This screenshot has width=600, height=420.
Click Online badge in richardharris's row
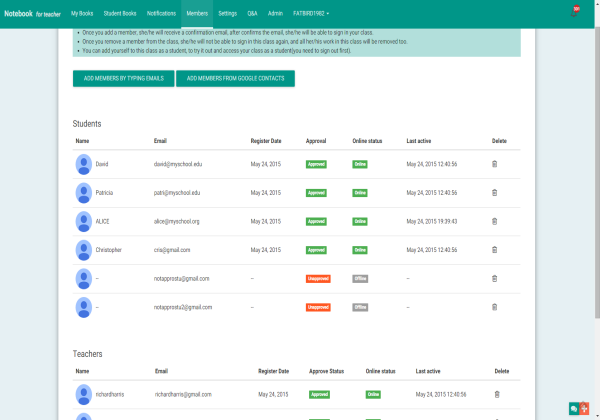point(373,394)
